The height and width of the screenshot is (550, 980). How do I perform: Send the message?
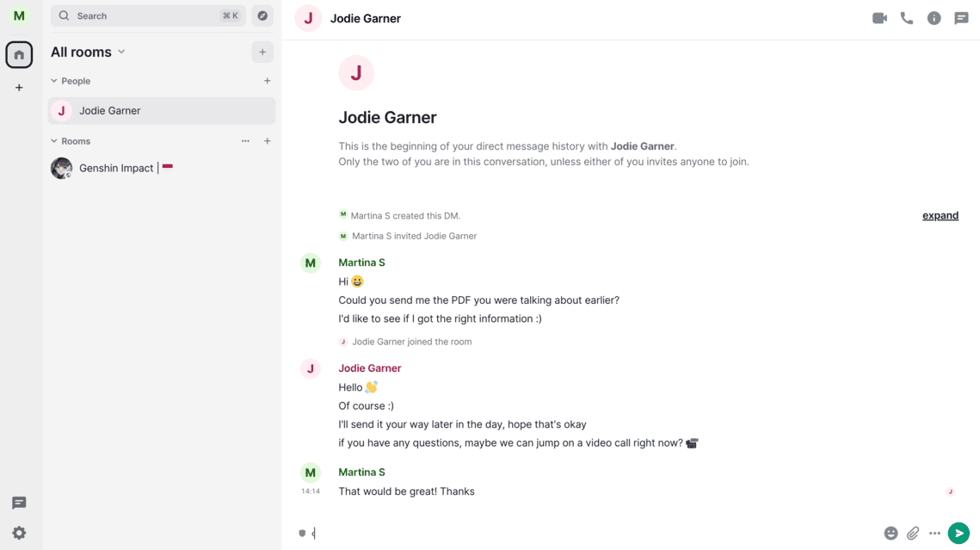(x=958, y=534)
